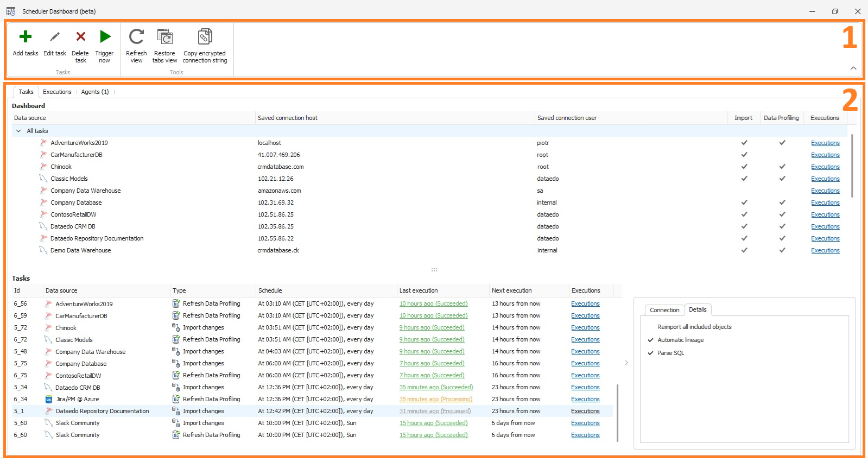Click Company Database icon in task 5_75
The width and height of the screenshot is (868, 462).
click(48, 363)
